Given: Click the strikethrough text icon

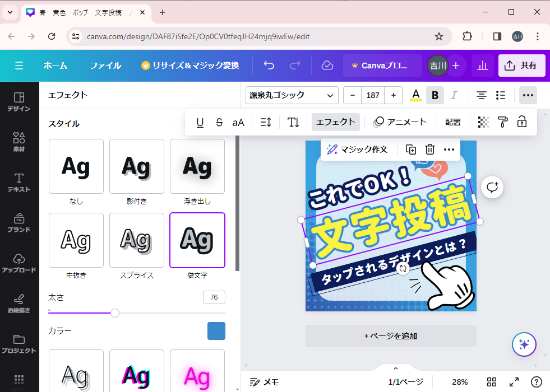Looking at the screenshot, I should [219, 122].
